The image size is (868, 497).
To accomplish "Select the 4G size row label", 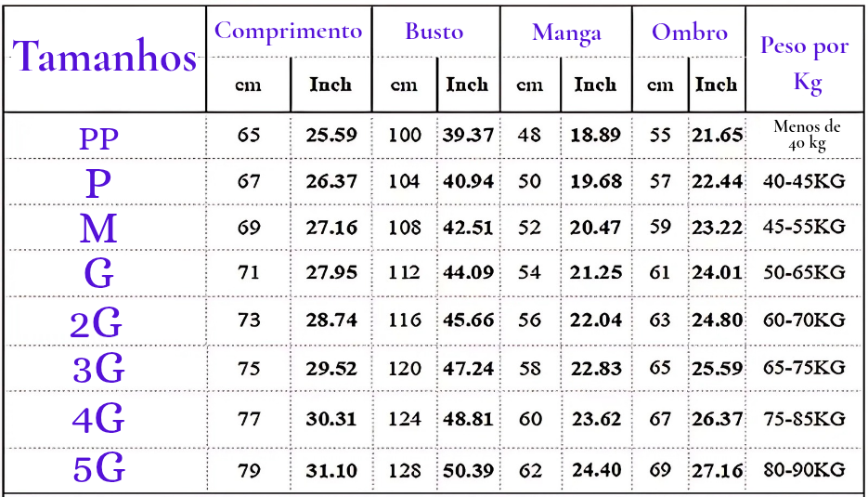I will click(x=98, y=419).
